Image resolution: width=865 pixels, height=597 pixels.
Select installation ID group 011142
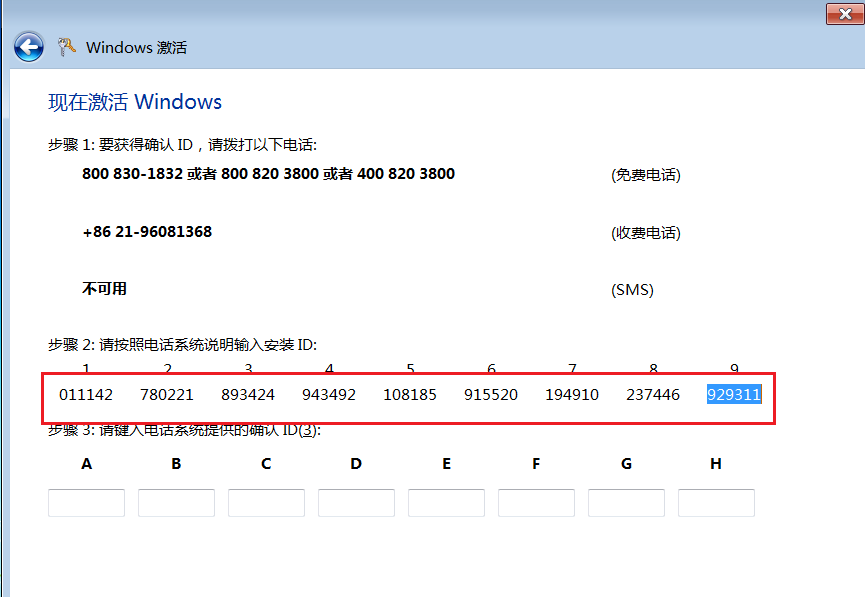86,395
